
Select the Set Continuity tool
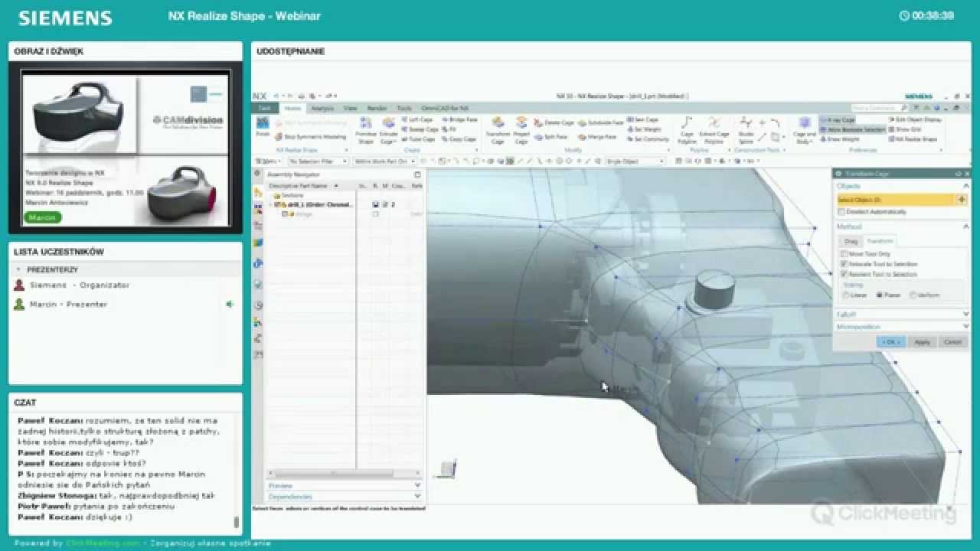point(648,139)
